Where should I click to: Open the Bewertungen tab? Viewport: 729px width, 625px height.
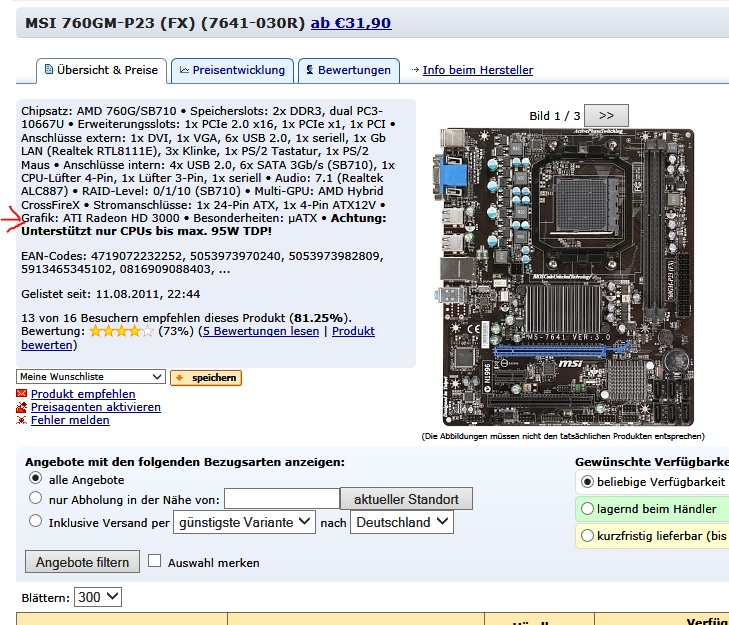(x=349, y=71)
